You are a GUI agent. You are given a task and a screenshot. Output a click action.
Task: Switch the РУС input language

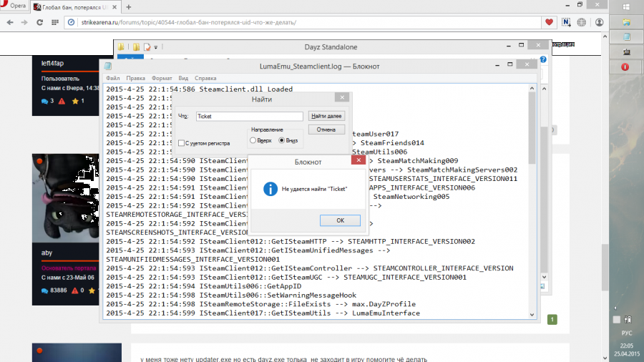coord(627,333)
